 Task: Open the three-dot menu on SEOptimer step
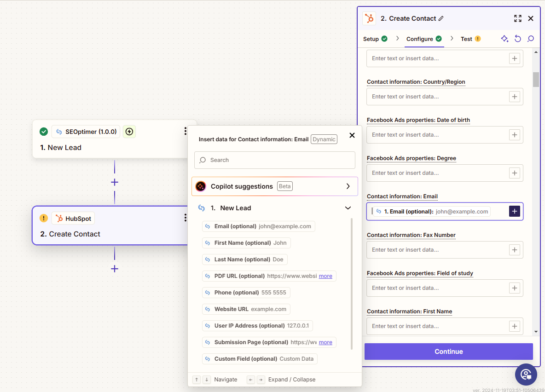185,132
